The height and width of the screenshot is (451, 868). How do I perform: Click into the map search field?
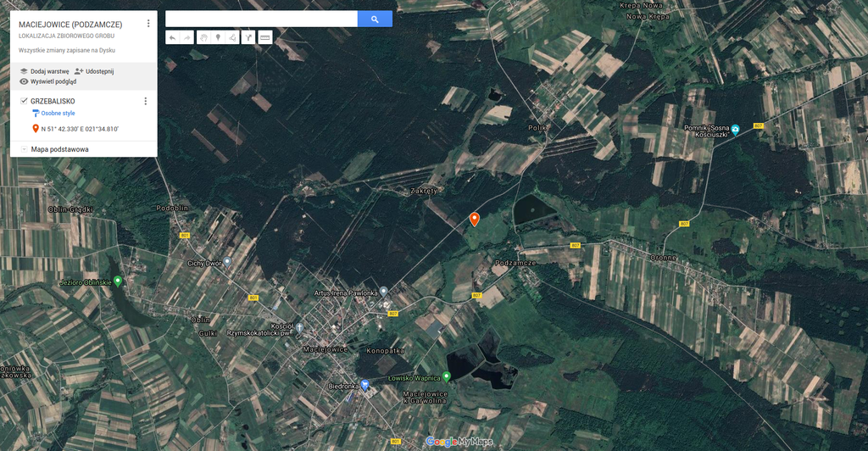pos(261,19)
